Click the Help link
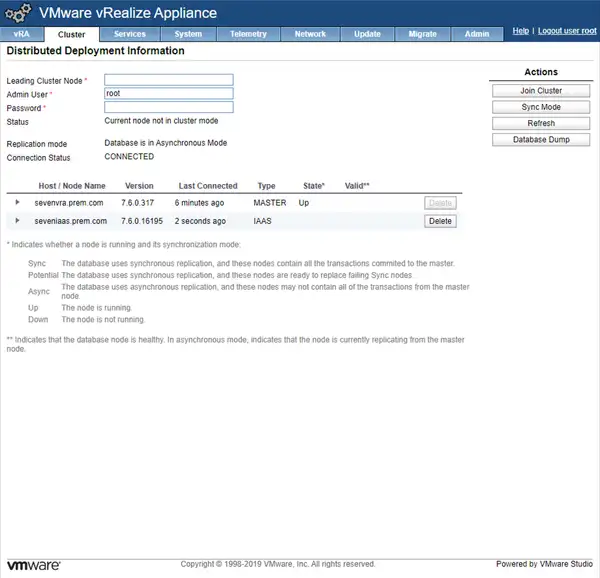600x578 pixels. coord(520,31)
